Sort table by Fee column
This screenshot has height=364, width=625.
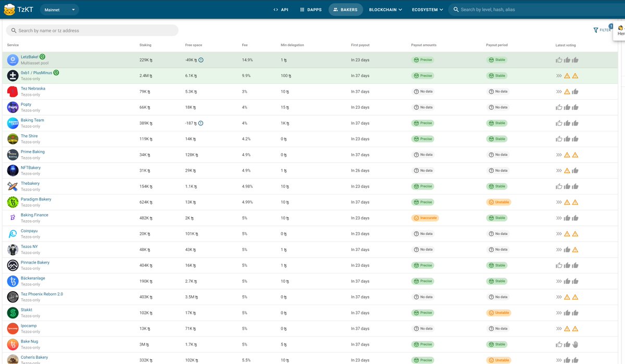click(245, 45)
